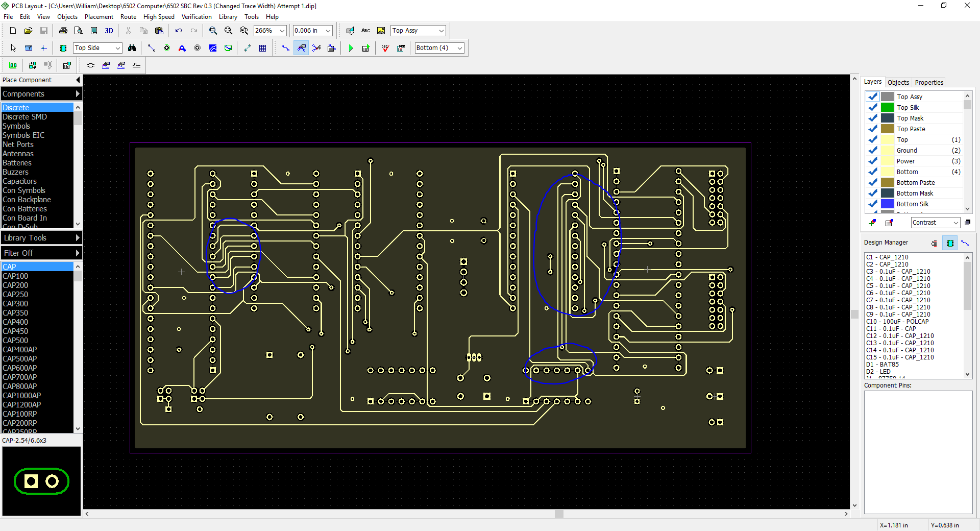Open the Route menu
This screenshot has height=531, width=980.
(x=128, y=17)
